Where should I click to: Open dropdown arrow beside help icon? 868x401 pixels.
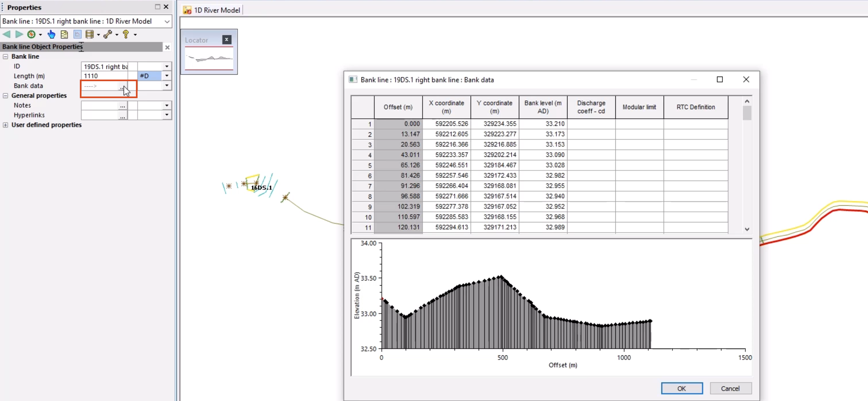click(x=135, y=35)
